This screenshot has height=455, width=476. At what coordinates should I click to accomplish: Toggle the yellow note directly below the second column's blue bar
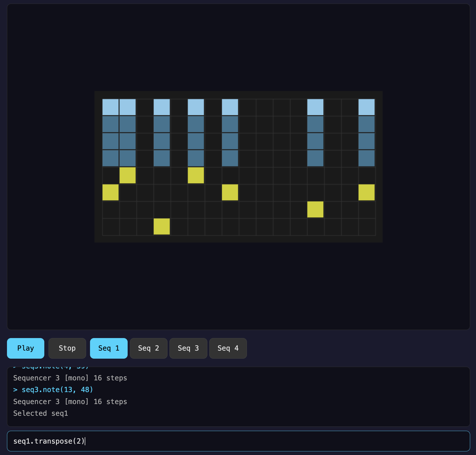click(128, 175)
